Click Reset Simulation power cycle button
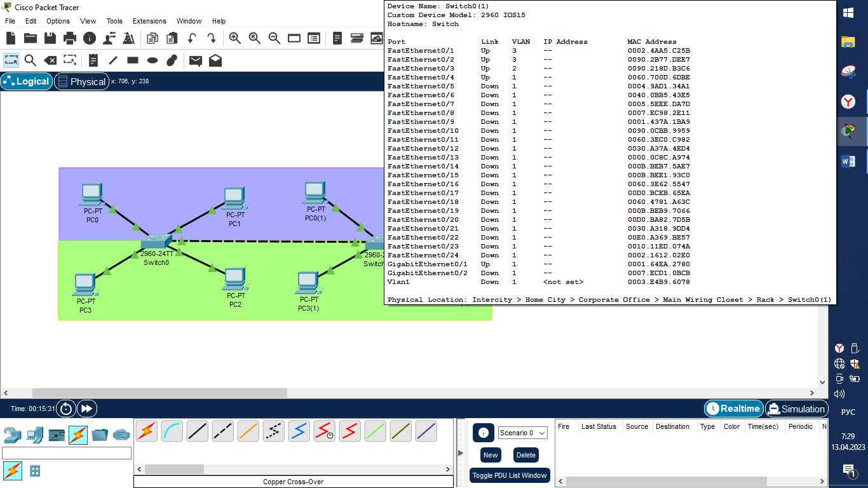This screenshot has height=488, width=868. (66, 409)
